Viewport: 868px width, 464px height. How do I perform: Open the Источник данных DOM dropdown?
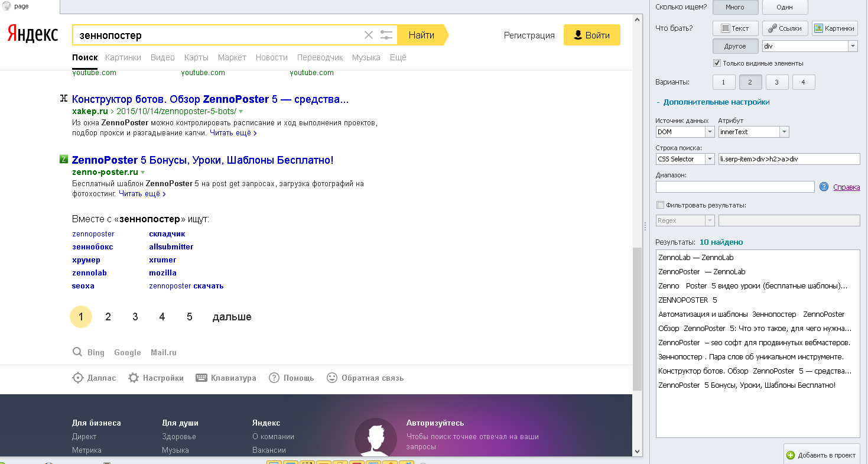tap(710, 132)
